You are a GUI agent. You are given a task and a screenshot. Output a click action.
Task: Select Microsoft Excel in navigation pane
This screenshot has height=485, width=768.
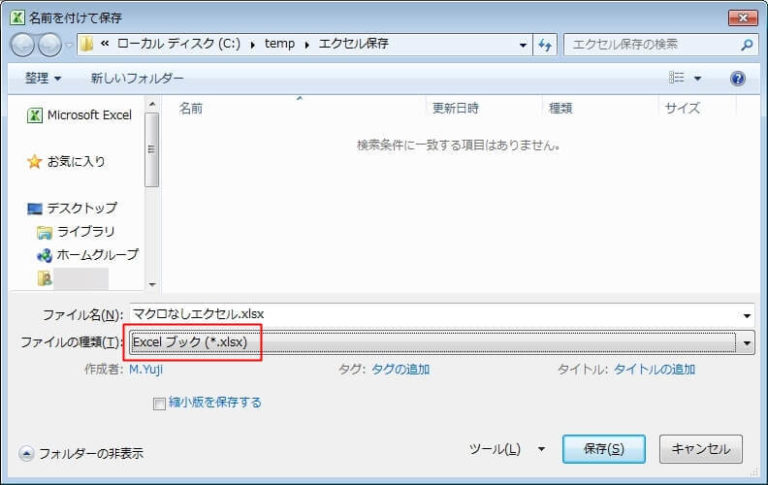(x=79, y=115)
